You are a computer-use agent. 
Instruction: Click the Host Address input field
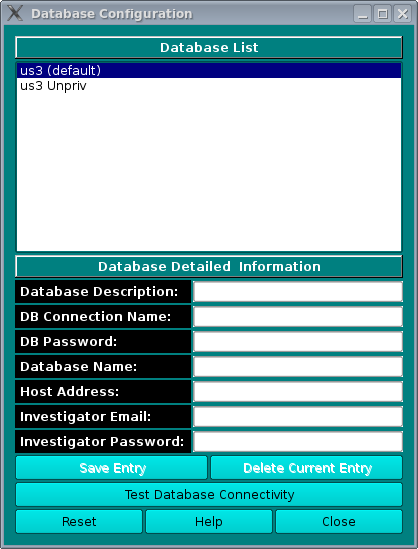[298, 391]
